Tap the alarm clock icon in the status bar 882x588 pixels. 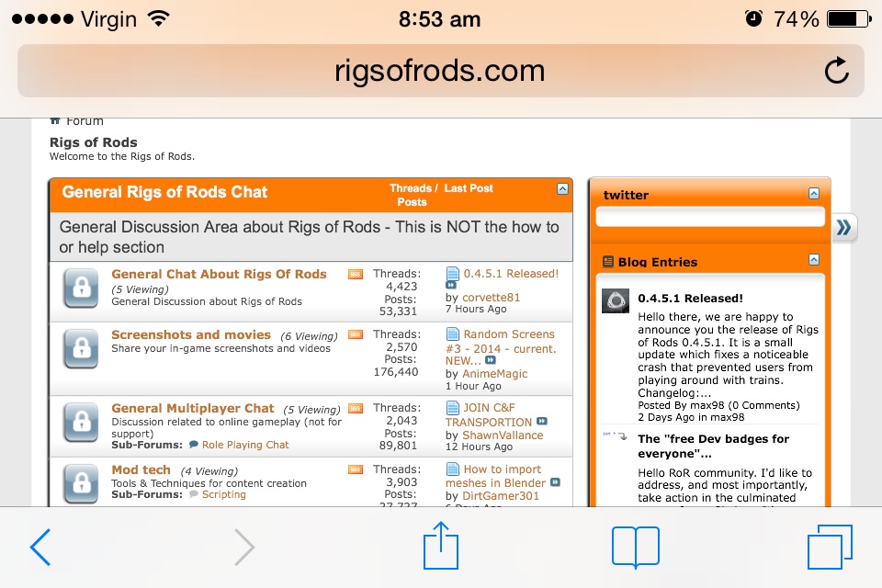[x=753, y=19]
